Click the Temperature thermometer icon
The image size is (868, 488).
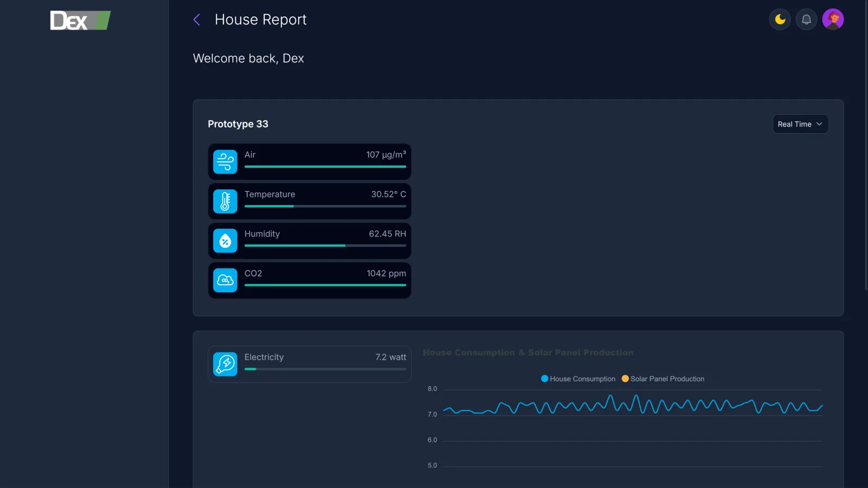pos(225,201)
